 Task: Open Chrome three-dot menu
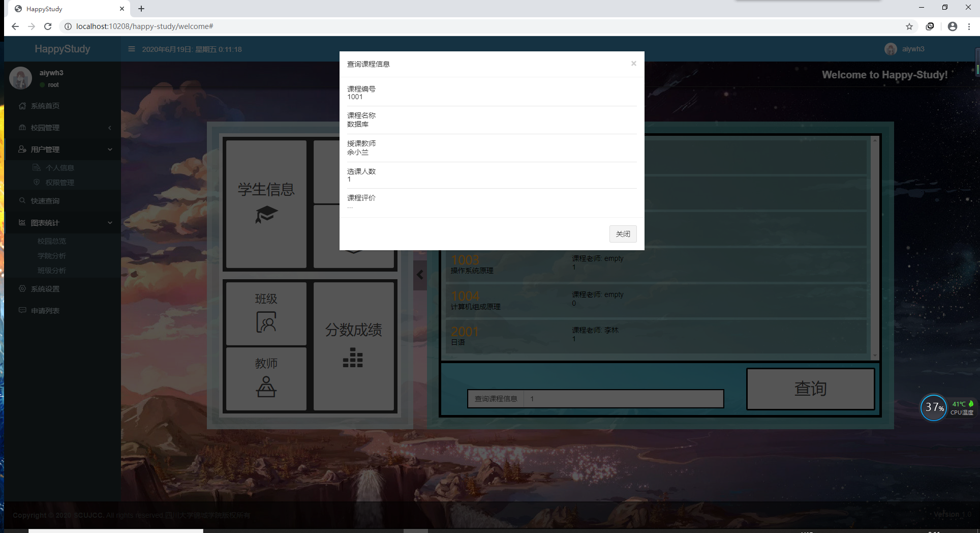coord(969,26)
